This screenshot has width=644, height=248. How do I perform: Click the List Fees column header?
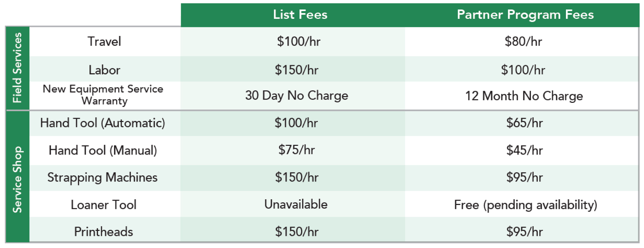click(x=300, y=14)
